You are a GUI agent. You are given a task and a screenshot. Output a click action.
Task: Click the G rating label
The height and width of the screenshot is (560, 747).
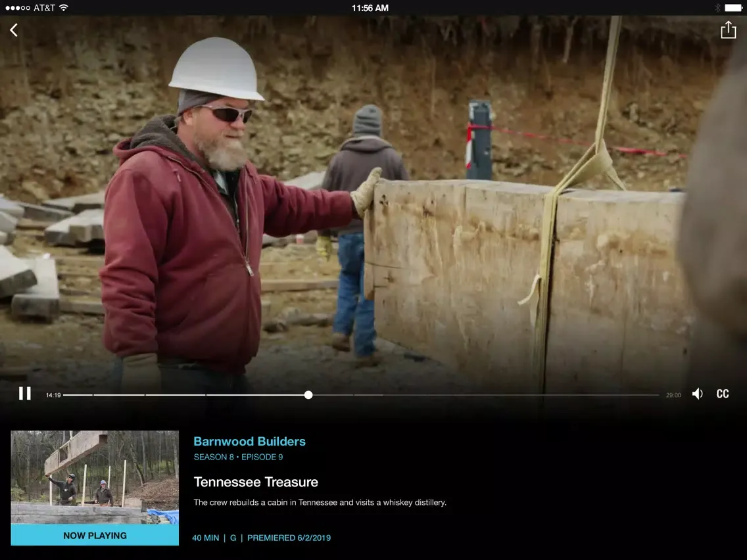233,538
